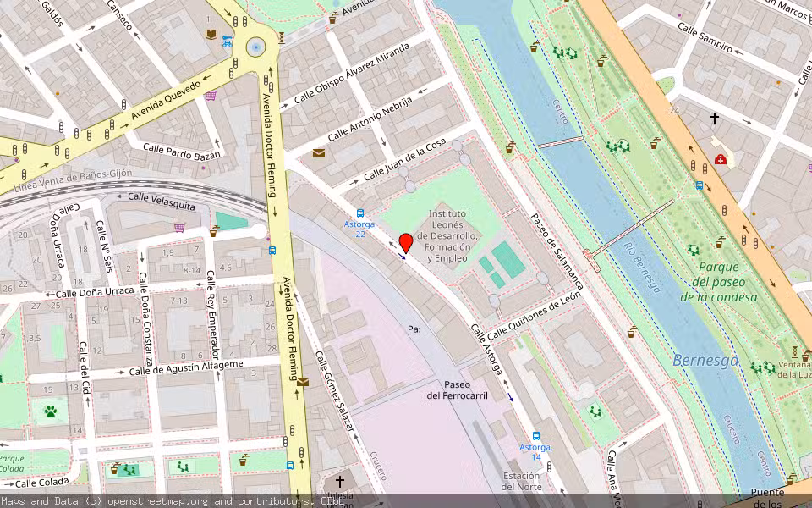
Task: Open the openstreetmap.org attribution text
Action: tap(169, 501)
